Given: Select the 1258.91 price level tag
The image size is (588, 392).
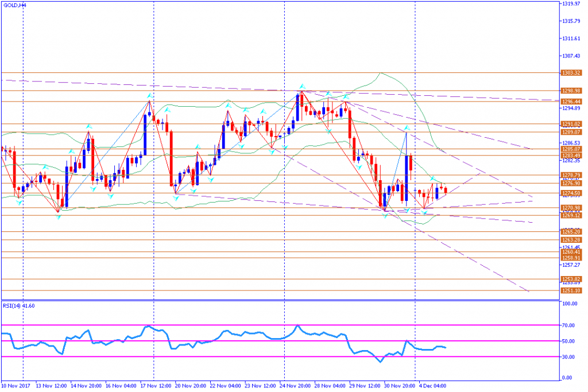Looking at the screenshot, I should point(571,258).
